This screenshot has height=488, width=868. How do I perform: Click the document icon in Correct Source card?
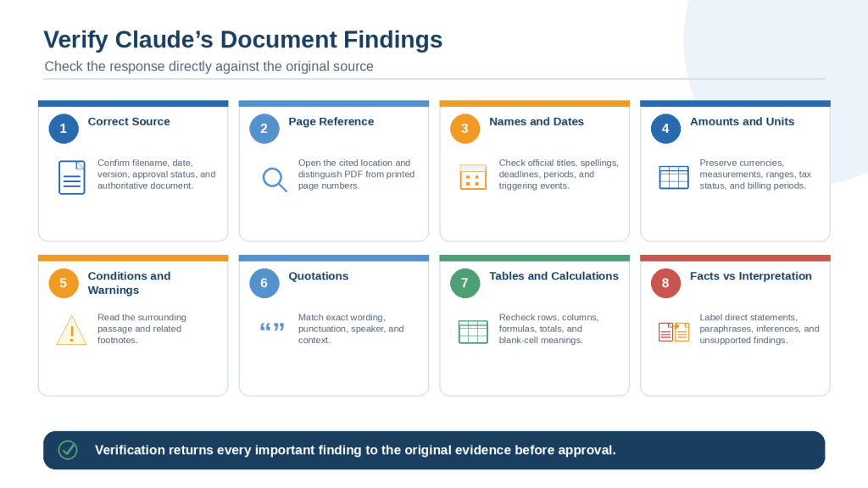(72, 178)
